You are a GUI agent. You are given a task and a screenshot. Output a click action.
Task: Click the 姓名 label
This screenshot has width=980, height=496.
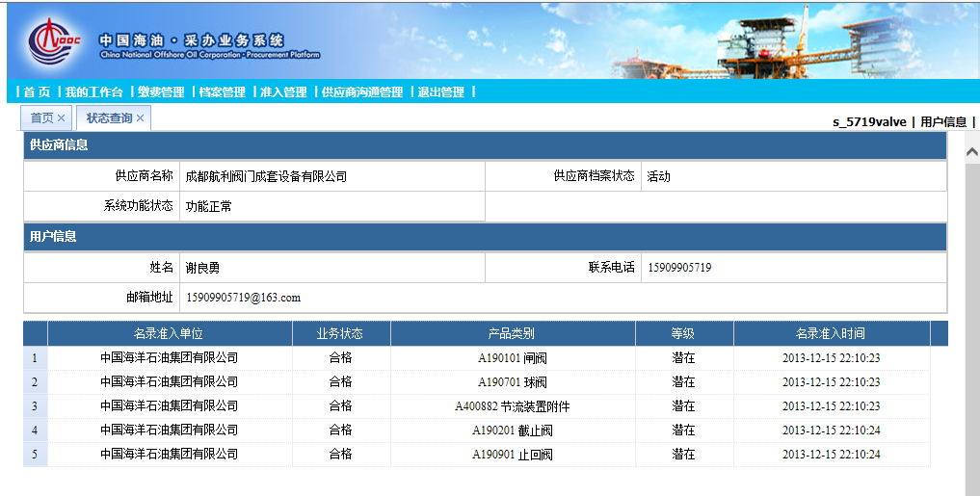[x=161, y=268]
